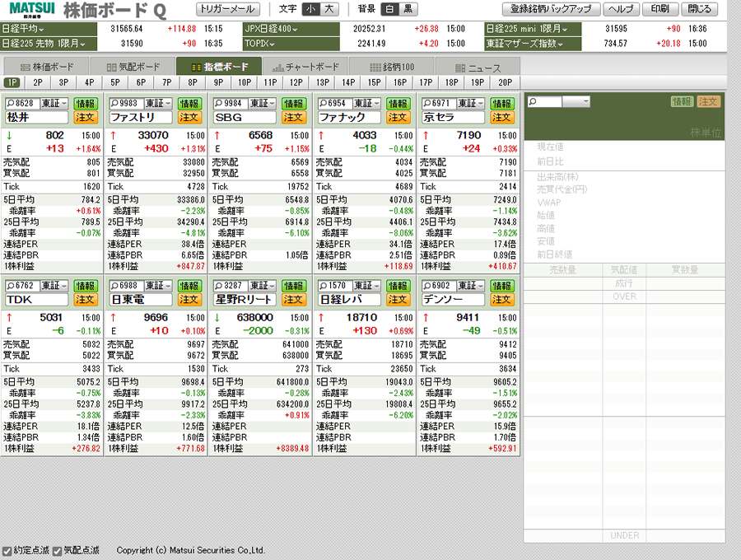This screenshot has width=741, height=560.
Task: Open 情報 for 京セラ (6971)
Action: pyautogui.click(x=501, y=103)
